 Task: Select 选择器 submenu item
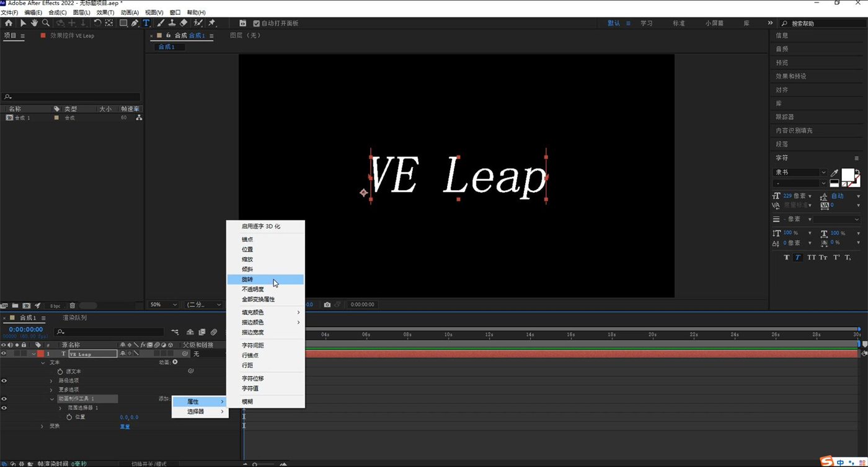(x=200, y=411)
